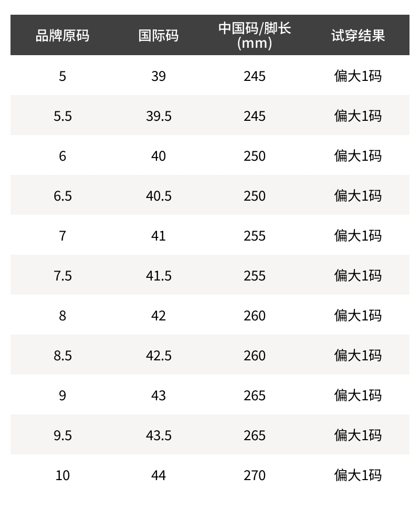Select international size 44 cell
Screen dimensions: 420x509
click(158, 475)
